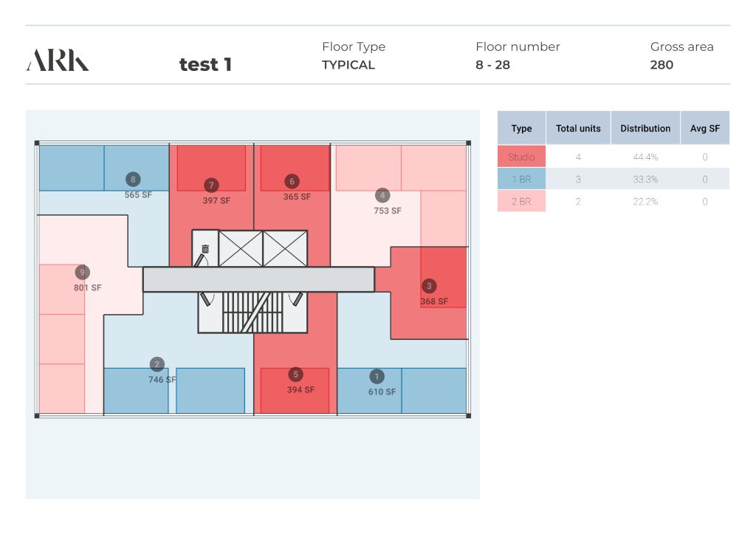Click the staircase symbol in the core

[251, 312]
